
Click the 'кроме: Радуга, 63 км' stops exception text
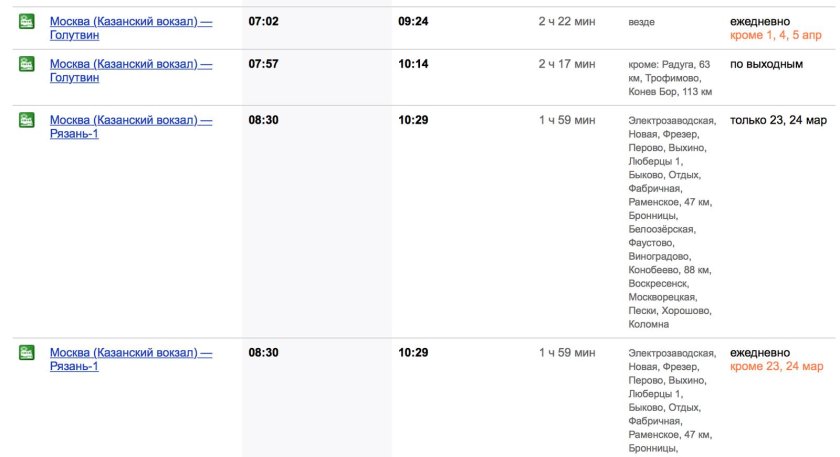click(669, 64)
